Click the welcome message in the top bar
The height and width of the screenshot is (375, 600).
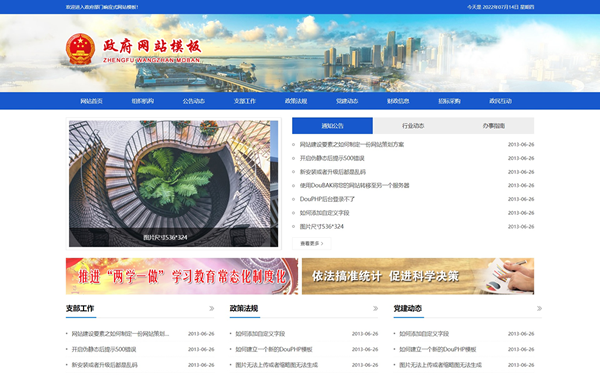pyautogui.click(x=102, y=7)
